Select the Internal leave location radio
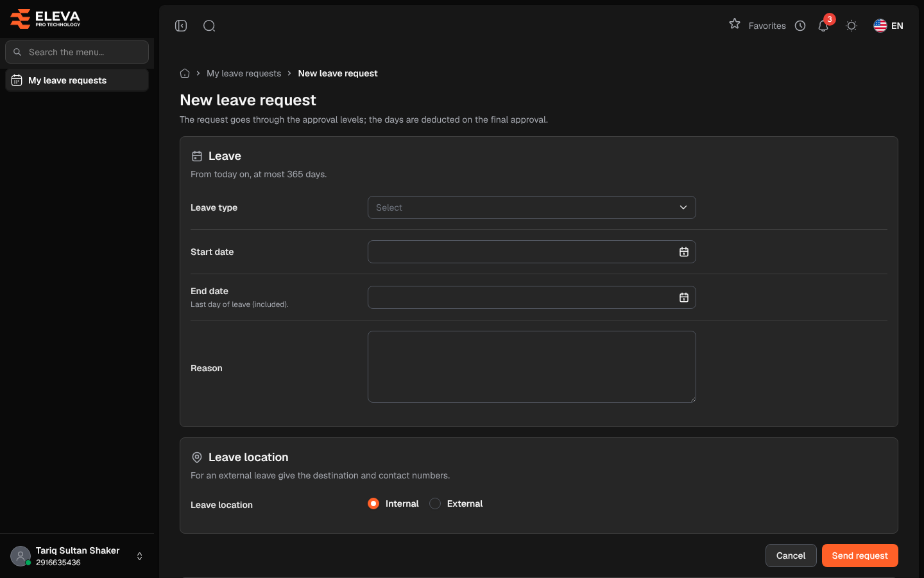 (373, 504)
